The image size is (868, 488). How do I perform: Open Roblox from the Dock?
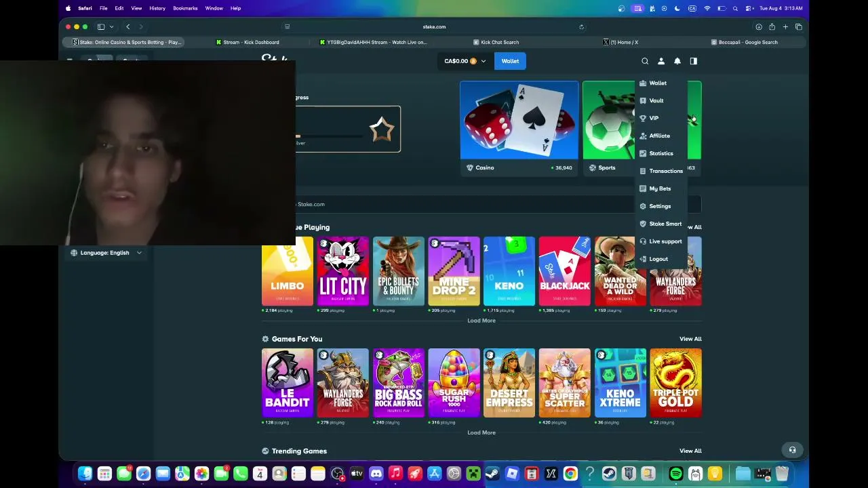(512, 474)
